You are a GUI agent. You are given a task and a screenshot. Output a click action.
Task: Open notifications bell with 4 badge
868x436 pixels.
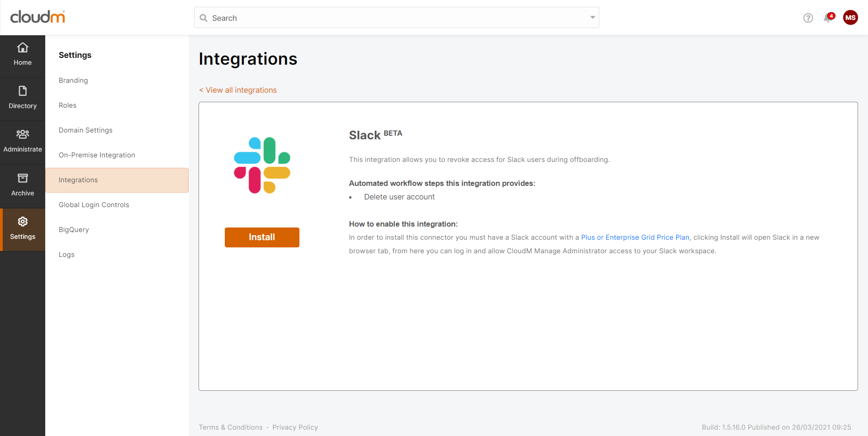829,18
